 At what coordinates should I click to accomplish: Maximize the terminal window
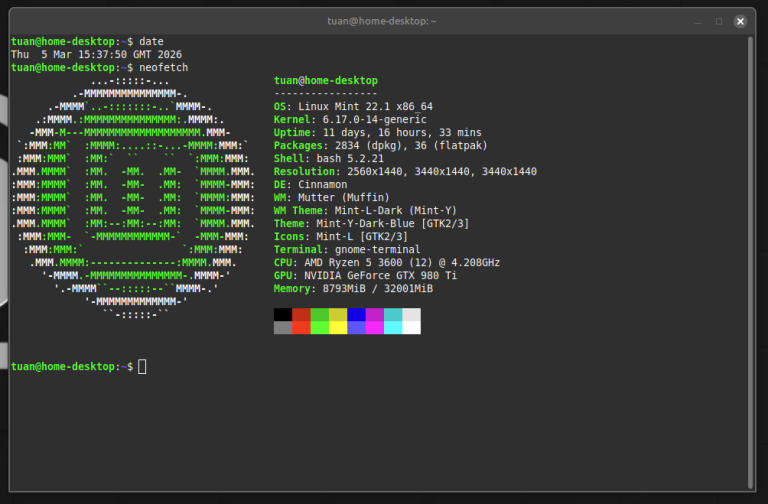[x=718, y=21]
